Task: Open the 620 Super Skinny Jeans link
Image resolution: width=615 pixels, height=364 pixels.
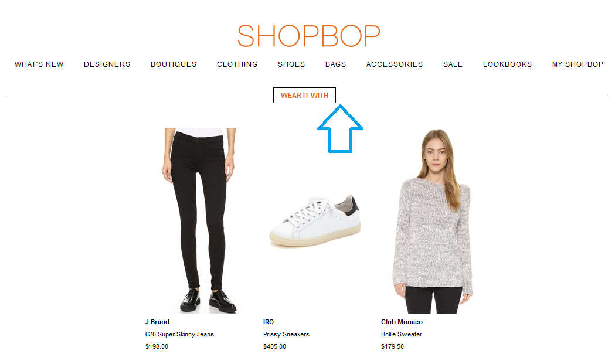Action: coord(179,334)
